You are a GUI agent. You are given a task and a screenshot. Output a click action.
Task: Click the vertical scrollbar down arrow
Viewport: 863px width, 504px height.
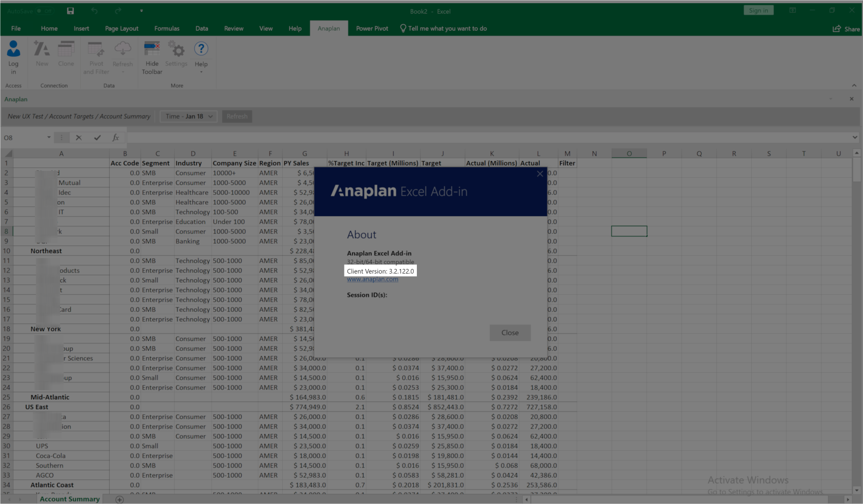tap(856, 490)
